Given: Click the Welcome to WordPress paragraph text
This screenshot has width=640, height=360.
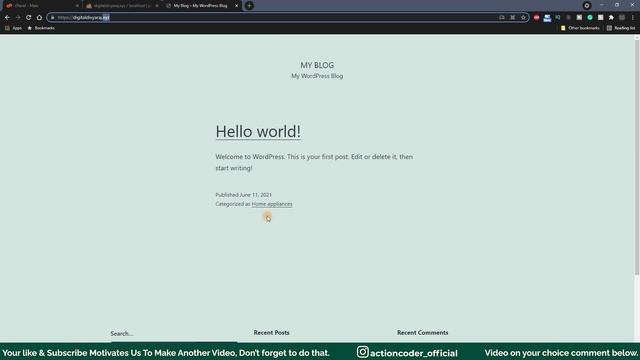Looking at the screenshot, I should [x=314, y=162].
